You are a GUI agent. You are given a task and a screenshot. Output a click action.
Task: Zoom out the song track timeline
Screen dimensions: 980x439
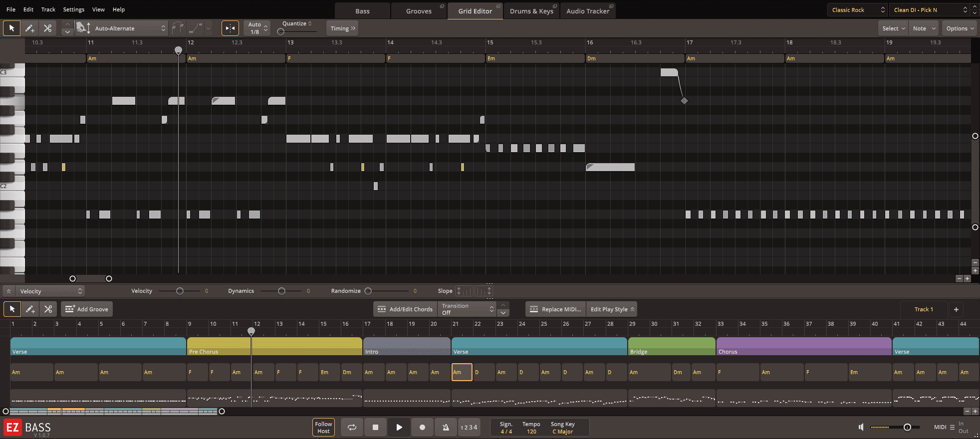[x=967, y=412]
